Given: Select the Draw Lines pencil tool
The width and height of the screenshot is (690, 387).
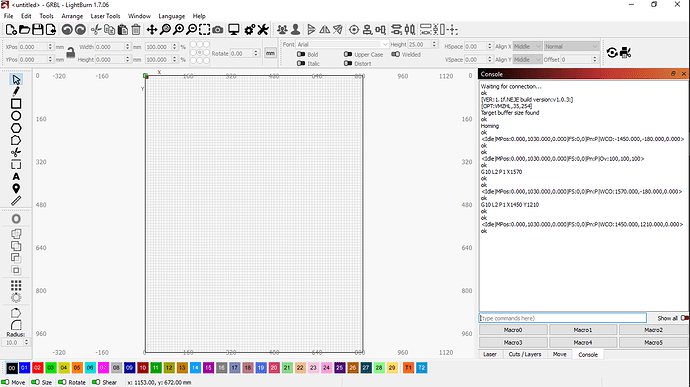Looking at the screenshot, I should [16, 92].
